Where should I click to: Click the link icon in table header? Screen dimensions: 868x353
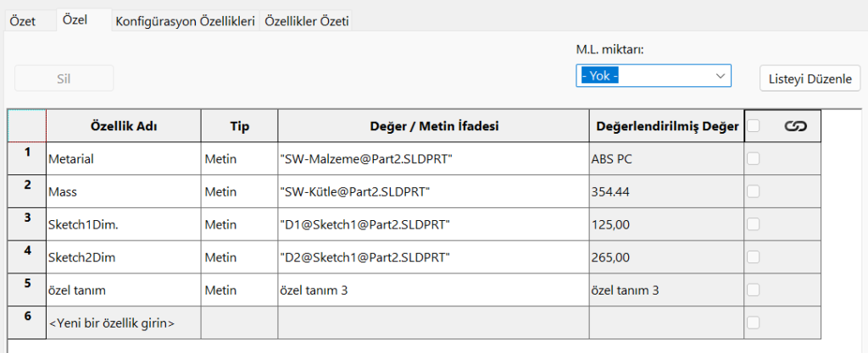[794, 126]
